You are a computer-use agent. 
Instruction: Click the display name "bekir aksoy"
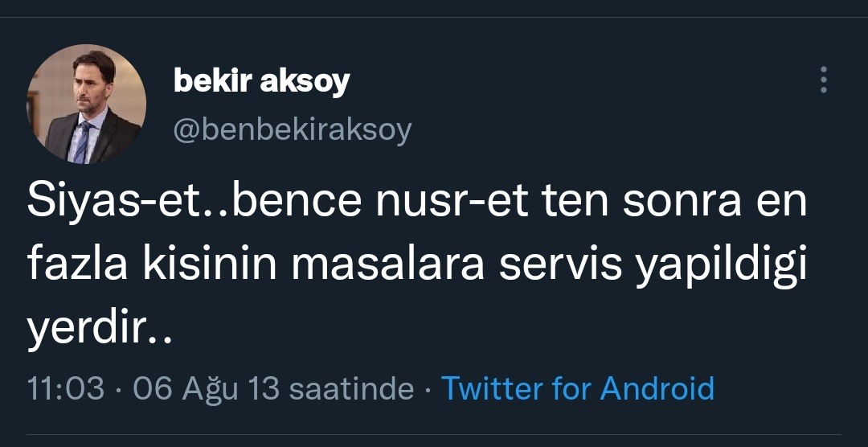coord(261,80)
